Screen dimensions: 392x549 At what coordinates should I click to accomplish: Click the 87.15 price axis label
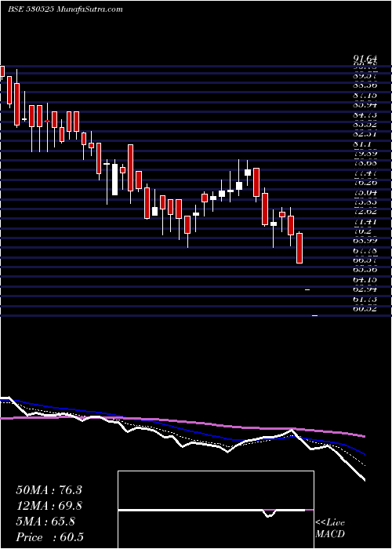(365, 95)
